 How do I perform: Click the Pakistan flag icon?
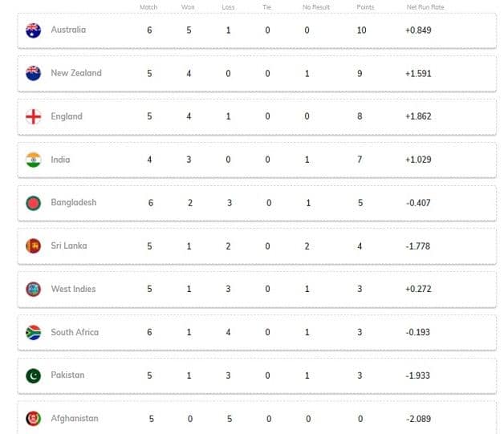[x=33, y=375]
